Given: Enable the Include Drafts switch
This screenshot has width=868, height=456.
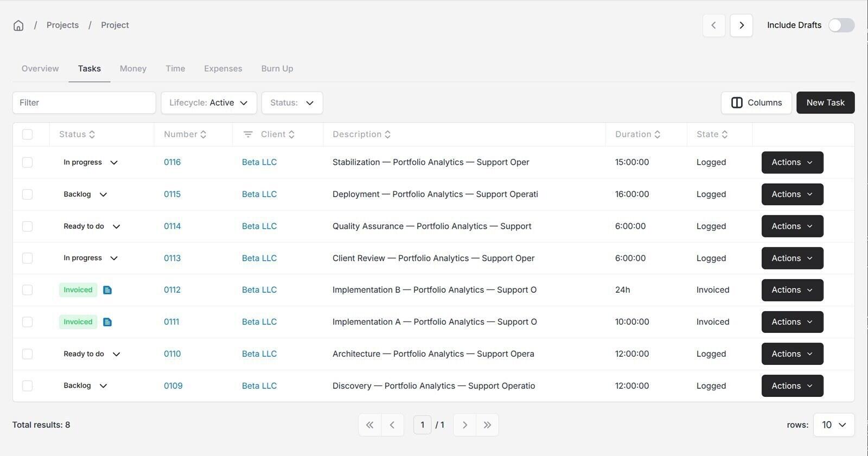Looking at the screenshot, I should [x=841, y=25].
